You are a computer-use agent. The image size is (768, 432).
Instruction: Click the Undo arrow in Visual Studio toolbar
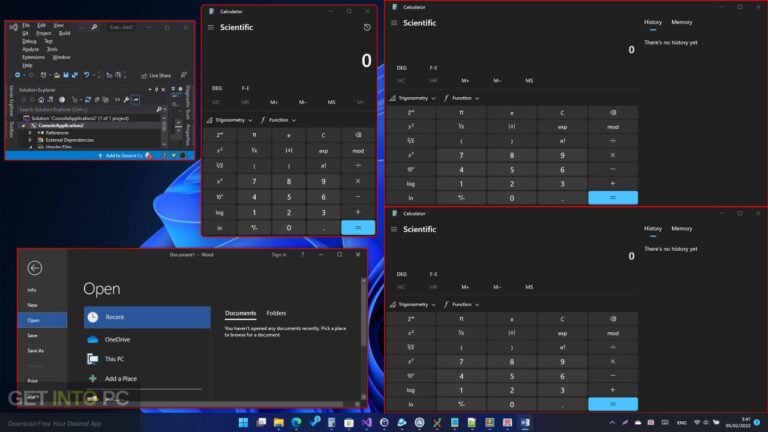[x=87, y=75]
